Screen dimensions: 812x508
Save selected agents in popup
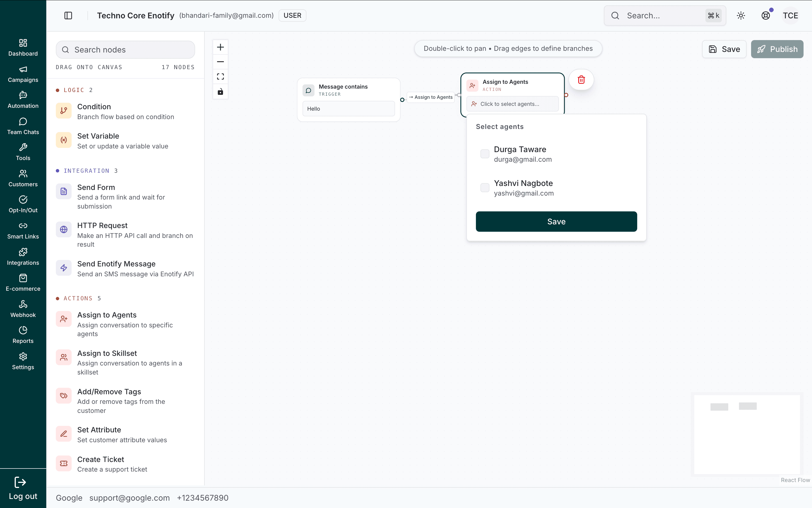pos(556,222)
